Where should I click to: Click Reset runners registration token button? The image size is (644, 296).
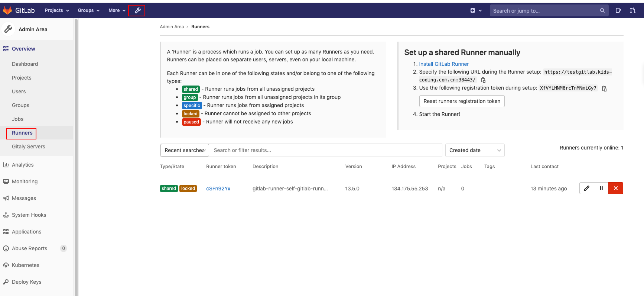(462, 101)
